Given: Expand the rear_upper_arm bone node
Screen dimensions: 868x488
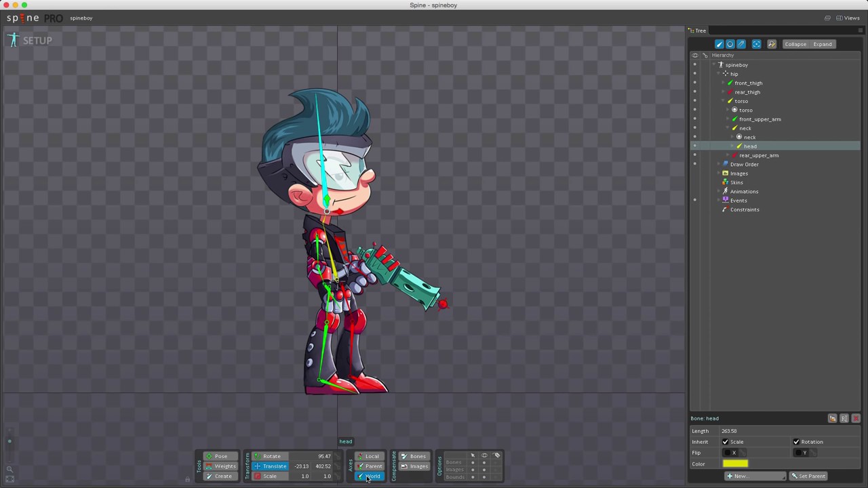Looking at the screenshot, I should click(728, 155).
